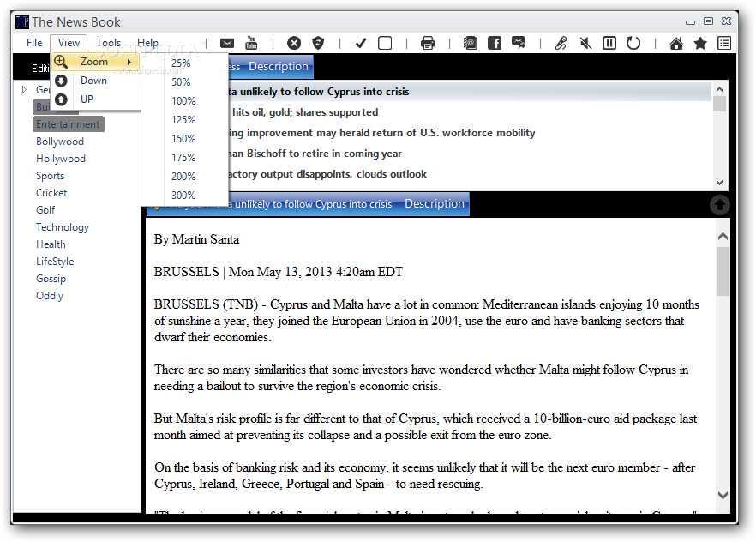Click the article pane scroll-down arrow

(723, 495)
